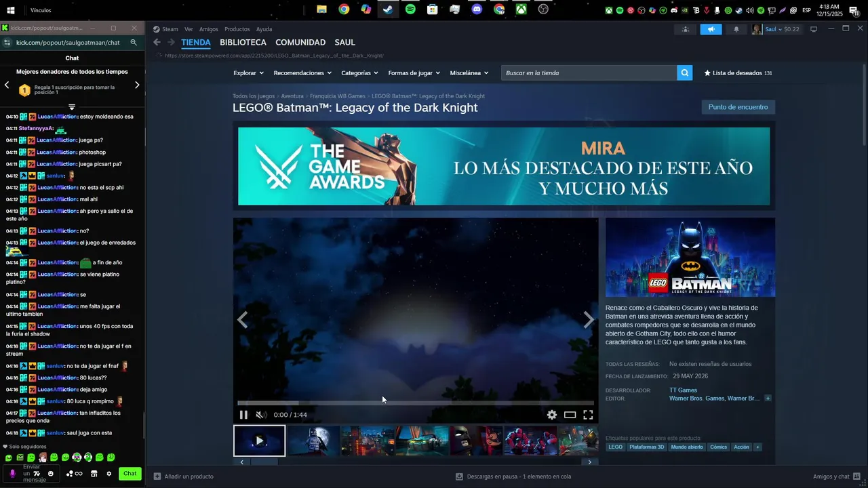Click Añadir un producto
The image size is (868, 488).
click(184, 476)
